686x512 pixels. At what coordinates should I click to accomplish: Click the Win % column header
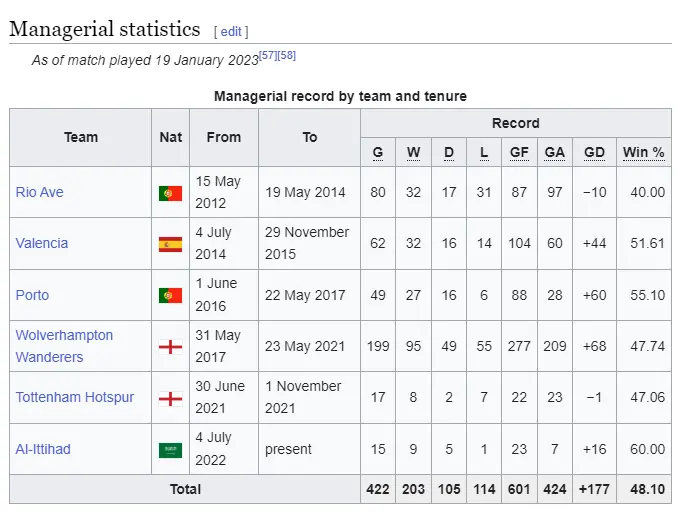[x=643, y=152]
